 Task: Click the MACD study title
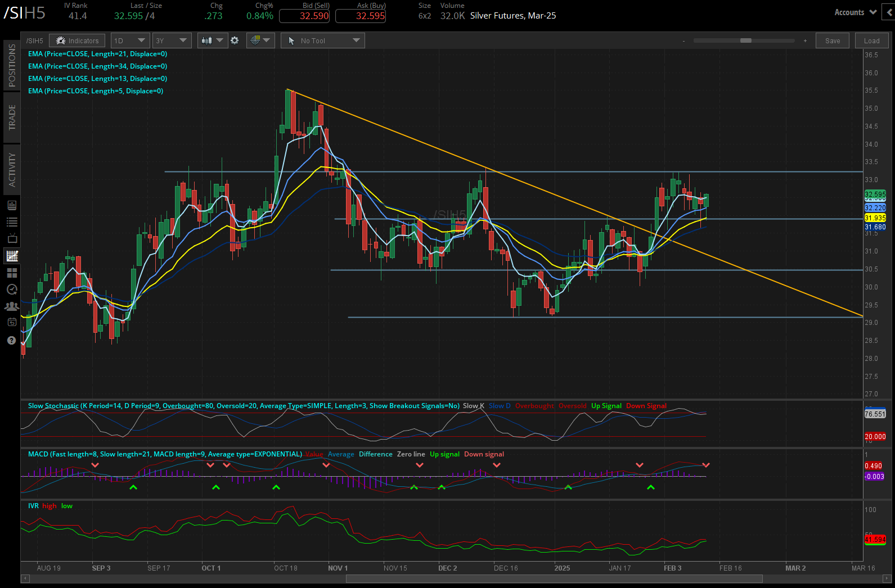(165, 454)
